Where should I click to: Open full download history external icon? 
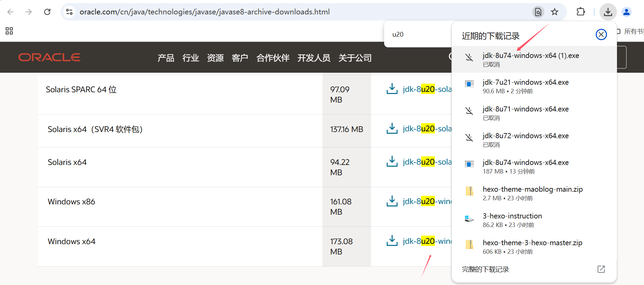tap(601, 269)
